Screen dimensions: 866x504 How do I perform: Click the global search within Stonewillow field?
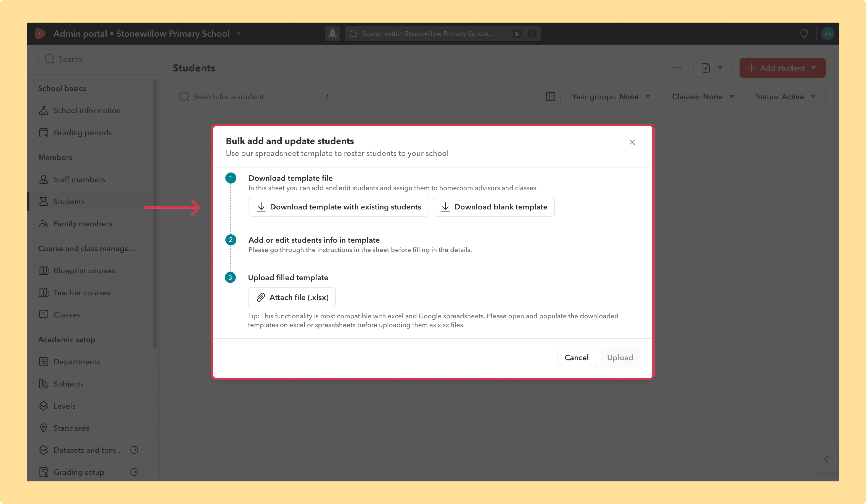(x=443, y=34)
